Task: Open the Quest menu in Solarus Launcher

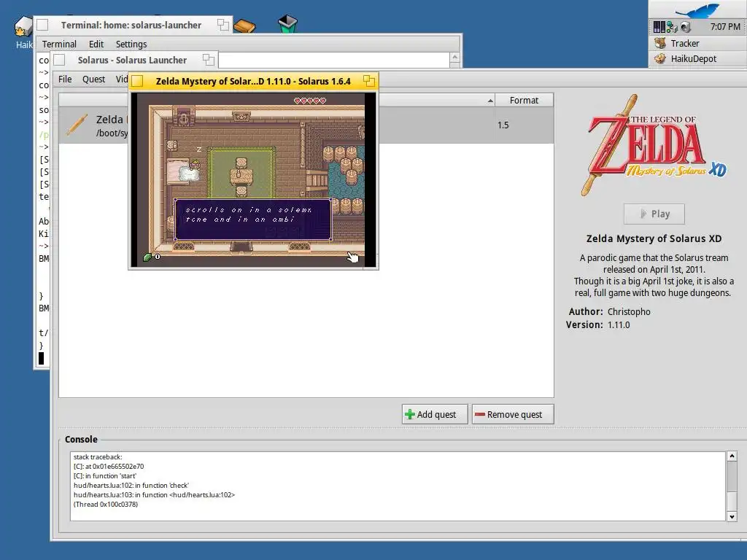Action: pyautogui.click(x=93, y=79)
